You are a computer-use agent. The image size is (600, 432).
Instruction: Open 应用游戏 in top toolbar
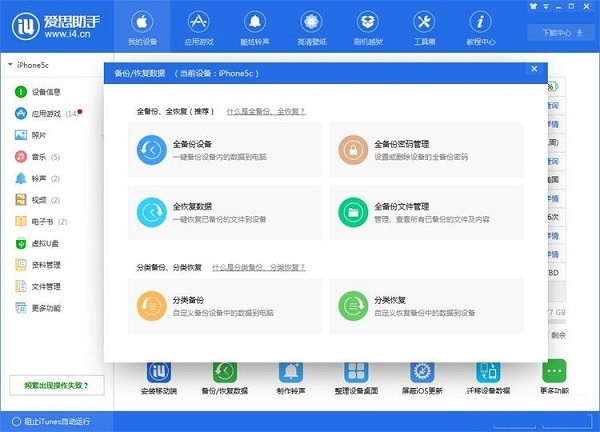[197, 28]
